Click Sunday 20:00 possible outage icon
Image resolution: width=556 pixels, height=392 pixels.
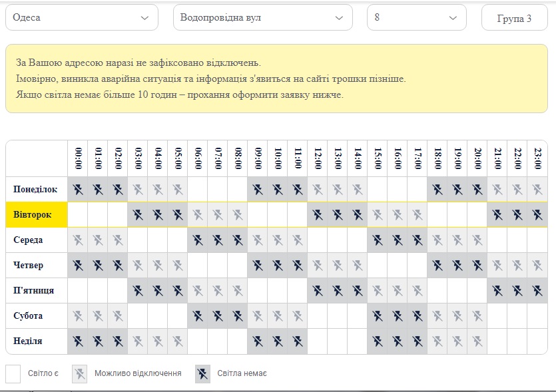(477, 341)
